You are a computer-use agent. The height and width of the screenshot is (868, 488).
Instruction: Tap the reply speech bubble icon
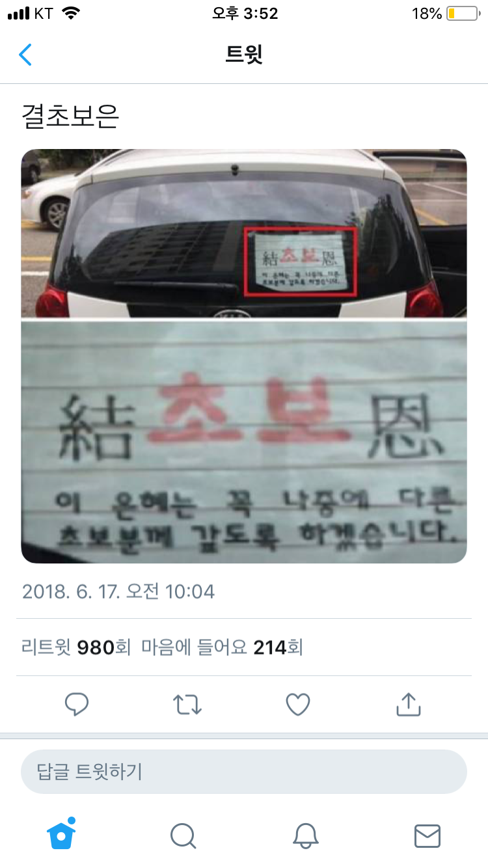click(77, 704)
